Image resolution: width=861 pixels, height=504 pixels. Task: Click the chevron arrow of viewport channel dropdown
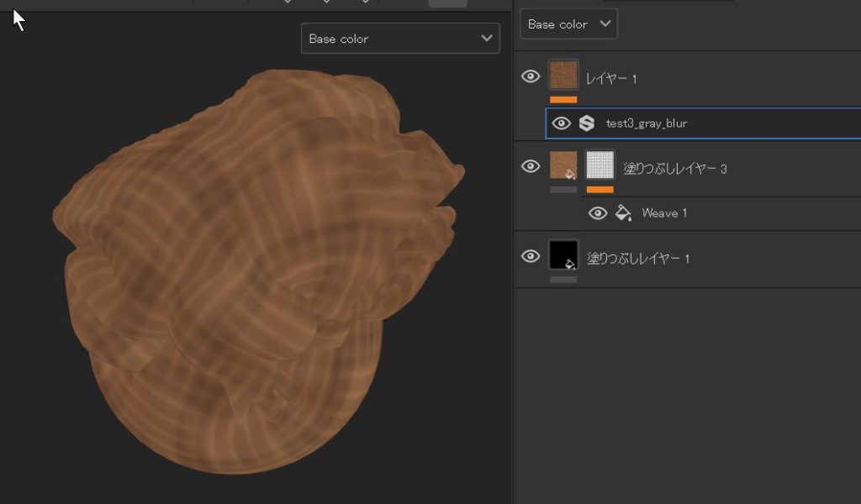click(x=486, y=39)
